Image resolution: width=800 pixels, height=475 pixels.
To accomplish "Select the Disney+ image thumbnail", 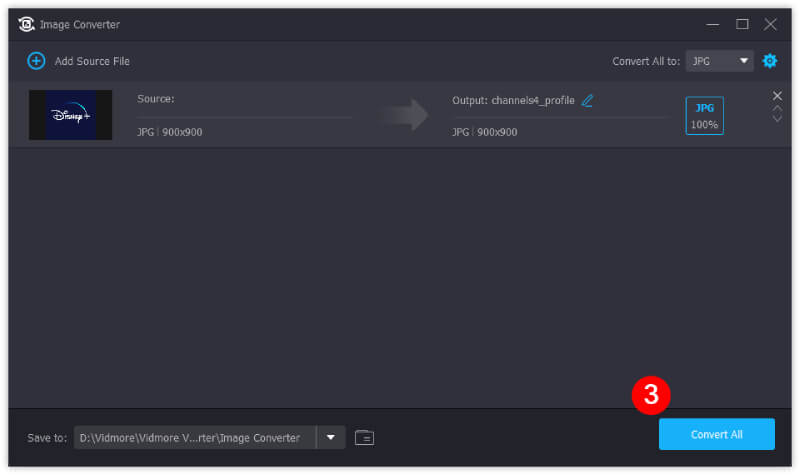I will [70, 115].
